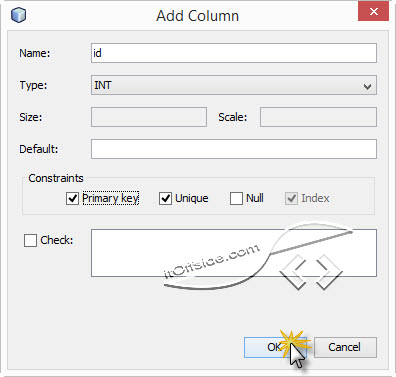
Task: Click the Cancel button
Action: coord(345,347)
